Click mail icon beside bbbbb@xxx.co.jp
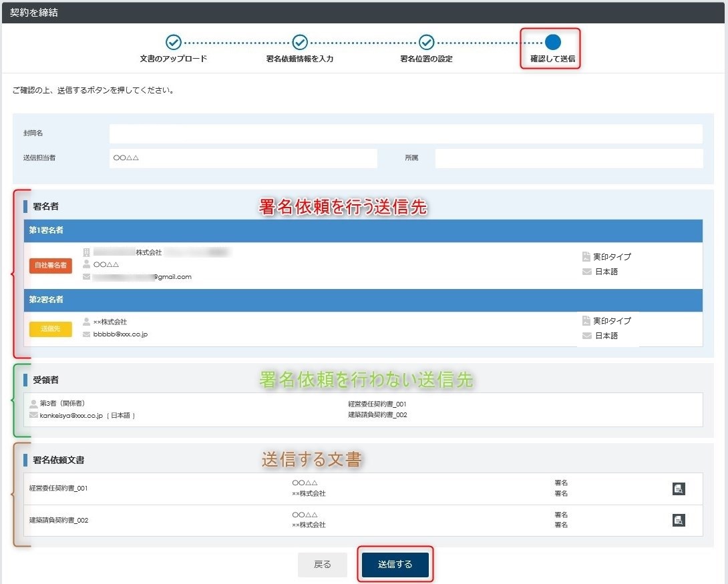Image resolution: width=728 pixels, height=584 pixels. point(86,334)
